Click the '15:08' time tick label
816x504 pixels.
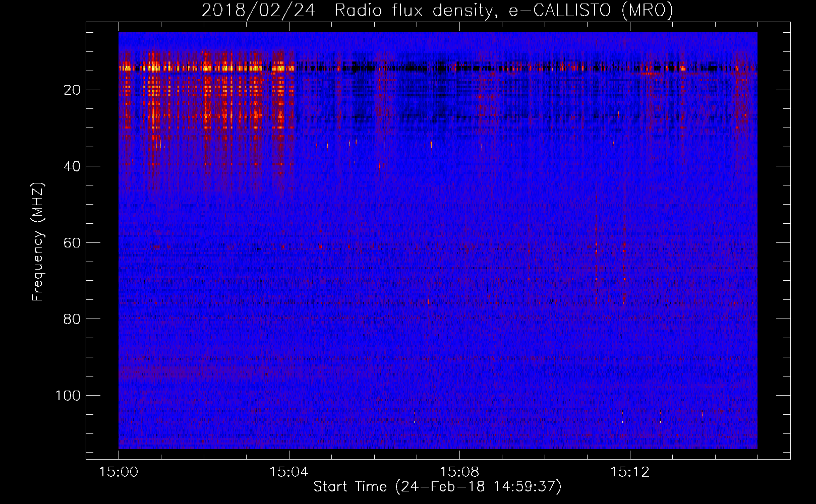coord(459,472)
